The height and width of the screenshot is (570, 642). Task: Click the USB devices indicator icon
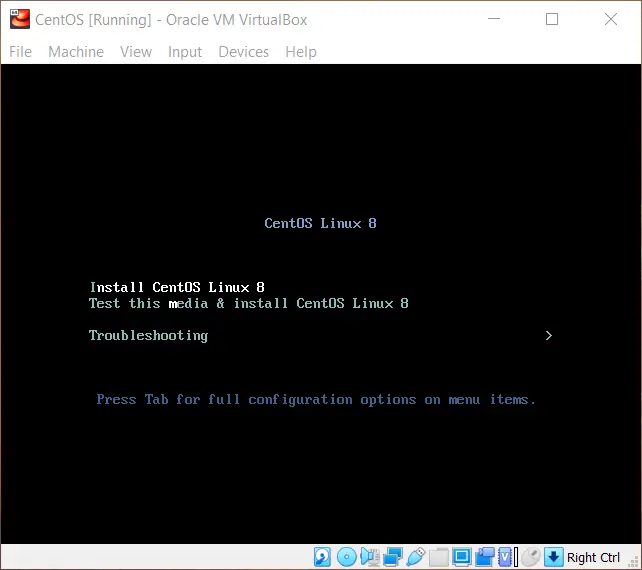pyautogui.click(x=416, y=557)
